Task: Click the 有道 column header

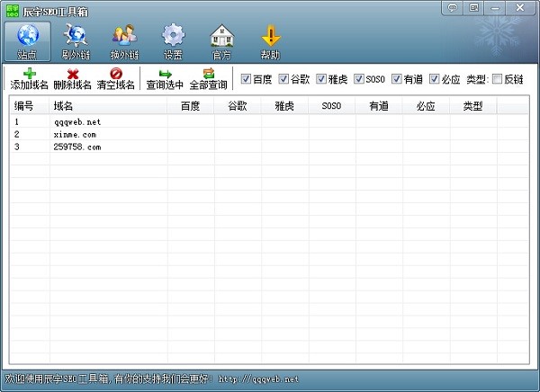Action: 379,106
